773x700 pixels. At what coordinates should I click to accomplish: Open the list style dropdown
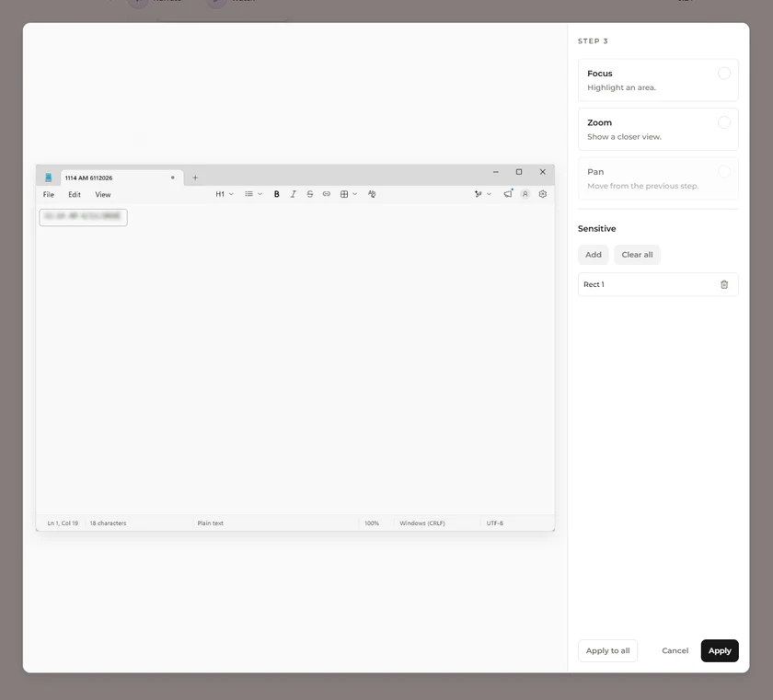253,194
